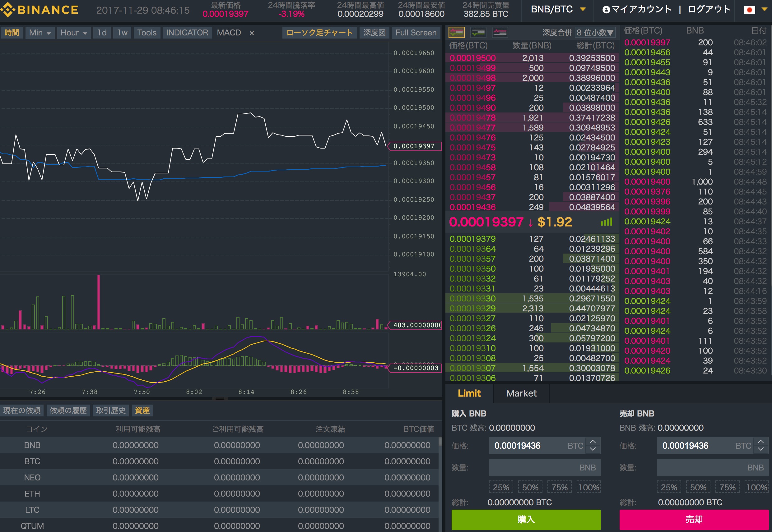Click the ログアウト logout link

click(709, 9)
